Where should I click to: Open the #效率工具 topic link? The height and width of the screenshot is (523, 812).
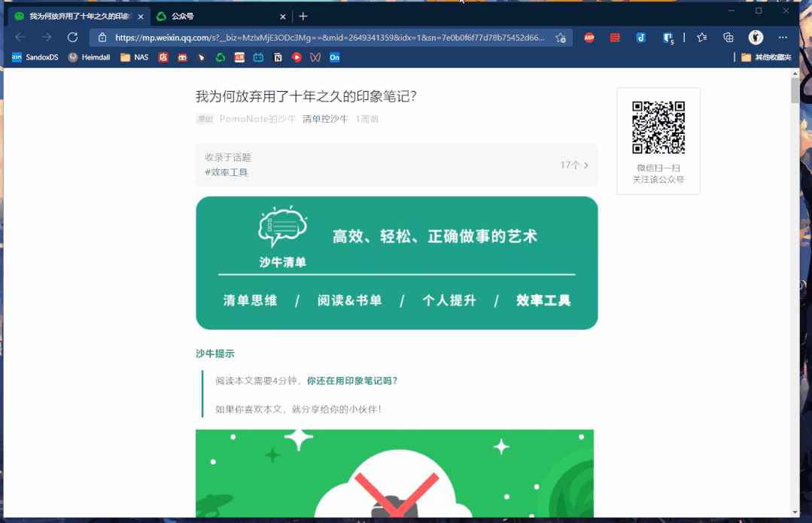click(x=227, y=172)
